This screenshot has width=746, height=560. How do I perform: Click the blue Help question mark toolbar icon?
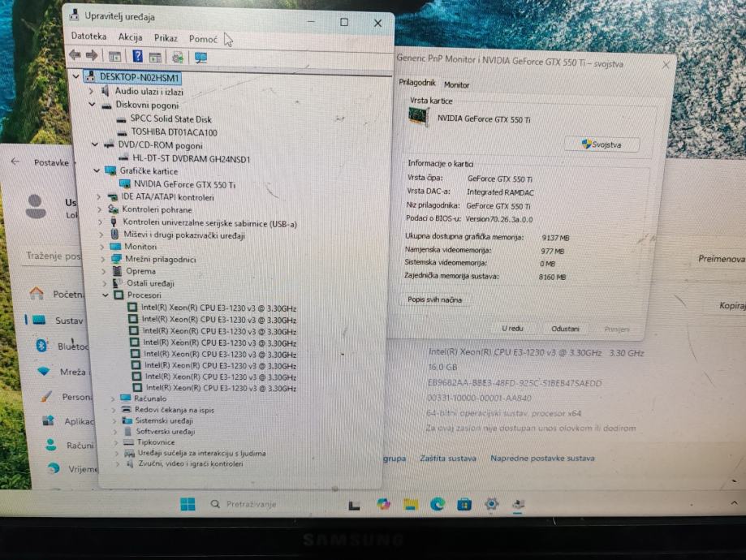pos(137,57)
